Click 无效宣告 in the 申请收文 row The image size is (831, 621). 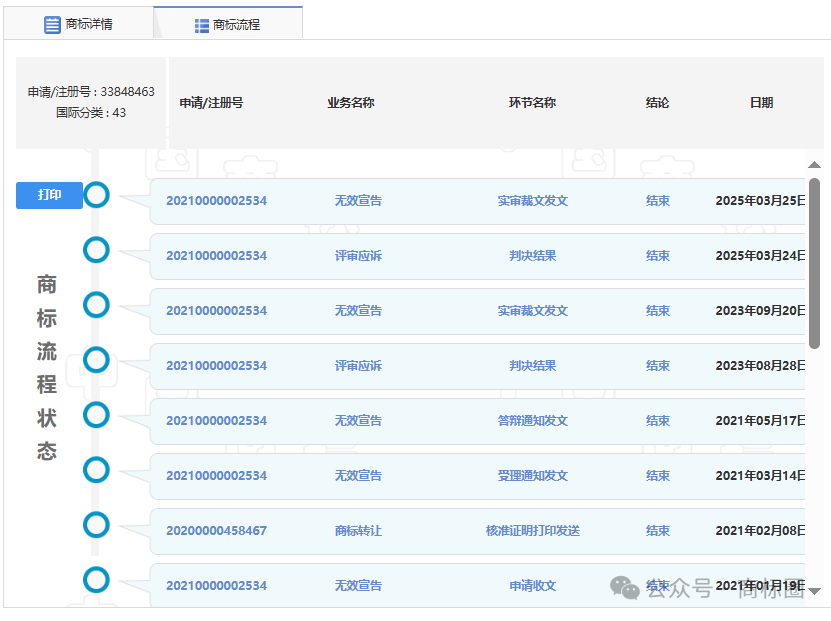358,586
